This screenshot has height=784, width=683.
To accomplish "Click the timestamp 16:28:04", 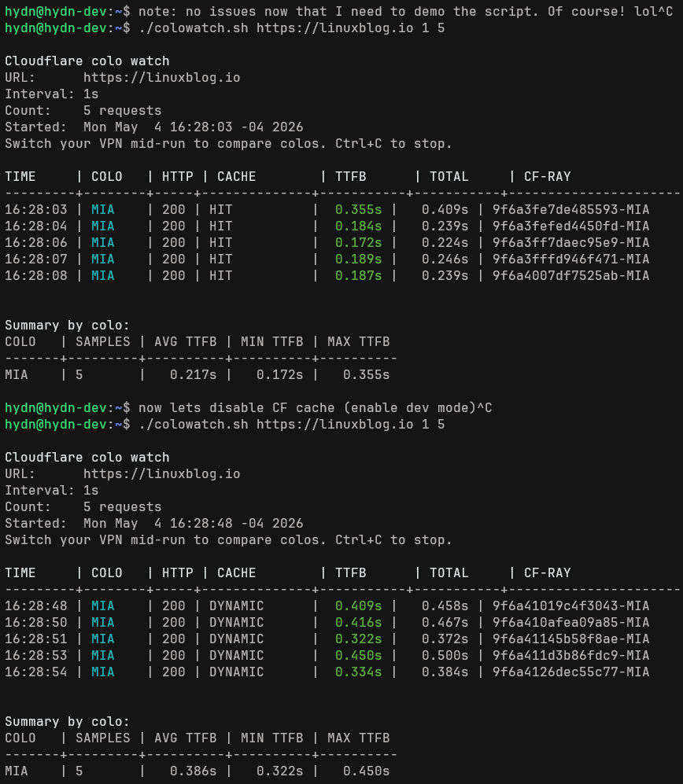I will tap(36, 226).
